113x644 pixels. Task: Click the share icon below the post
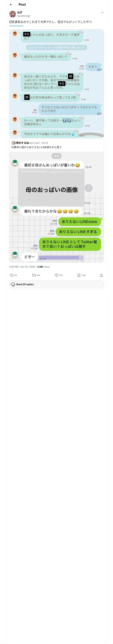pyautogui.click(x=101, y=275)
